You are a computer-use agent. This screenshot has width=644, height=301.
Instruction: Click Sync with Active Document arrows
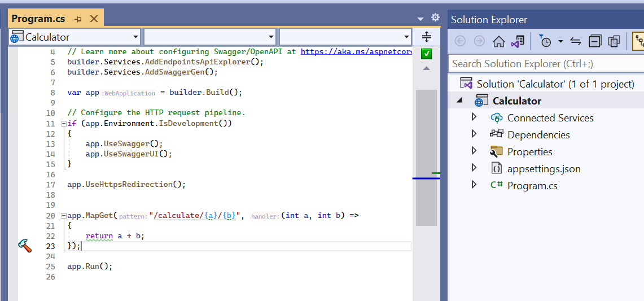[576, 41]
